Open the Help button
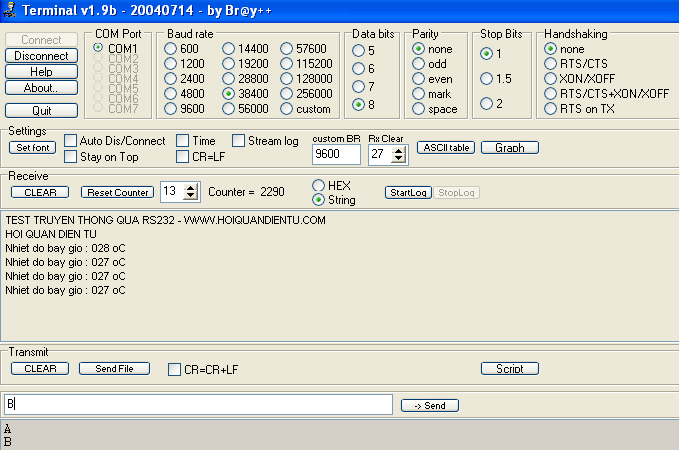The image size is (679, 450). [42, 72]
